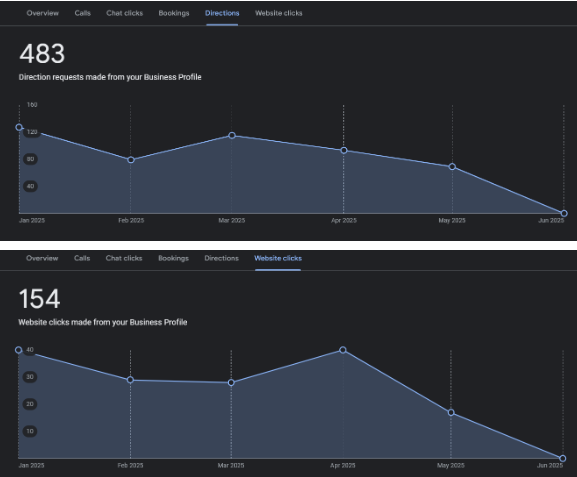Viewport: 577px width, 477px height.
Task: Click 'Feb 2025' label under Directions chart
Action: [131, 220]
